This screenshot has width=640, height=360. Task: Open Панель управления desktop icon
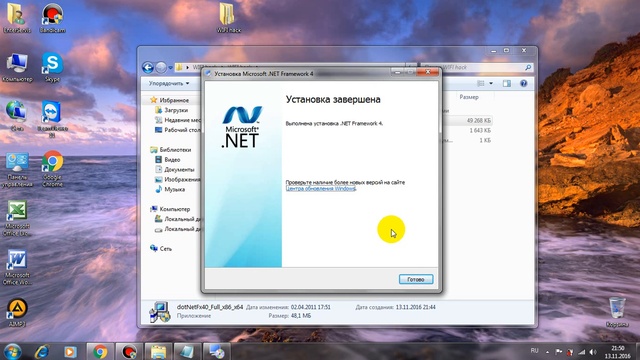[x=17, y=170]
